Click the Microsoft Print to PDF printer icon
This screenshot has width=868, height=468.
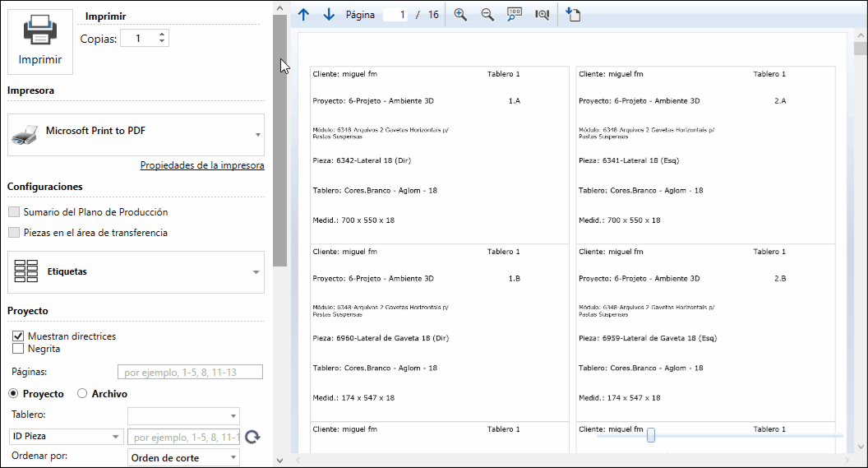click(25, 135)
